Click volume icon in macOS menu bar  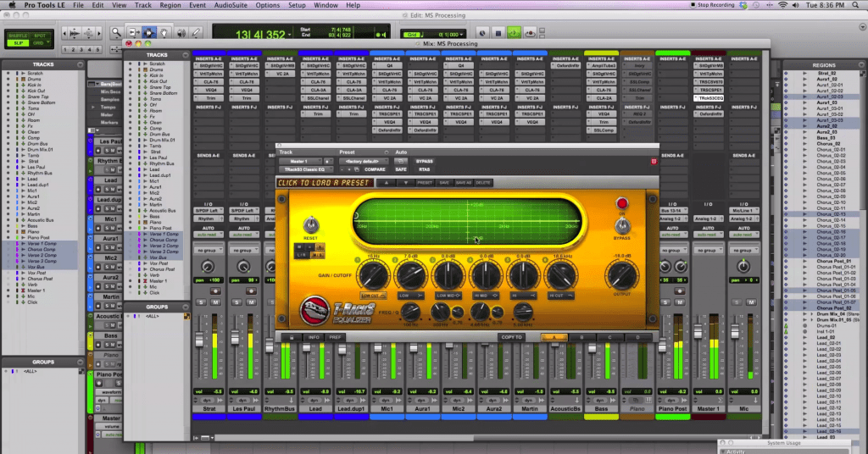[795, 5]
